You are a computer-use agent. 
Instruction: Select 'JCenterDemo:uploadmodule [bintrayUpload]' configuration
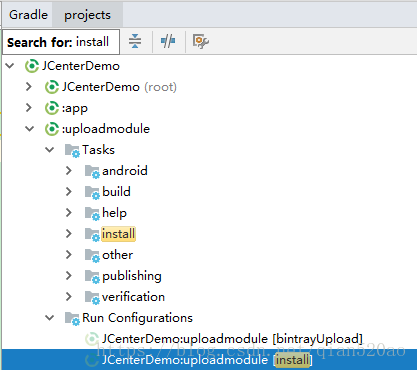pos(232,339)
